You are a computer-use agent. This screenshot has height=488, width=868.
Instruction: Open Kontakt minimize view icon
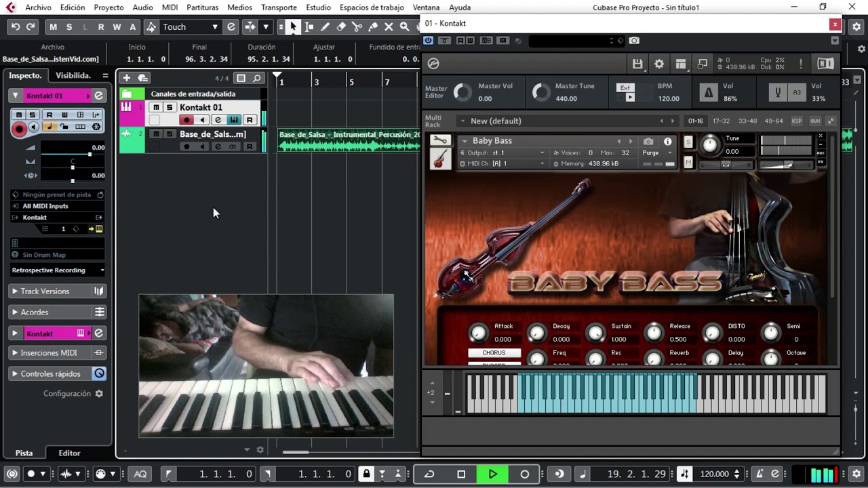coord(703,64)
